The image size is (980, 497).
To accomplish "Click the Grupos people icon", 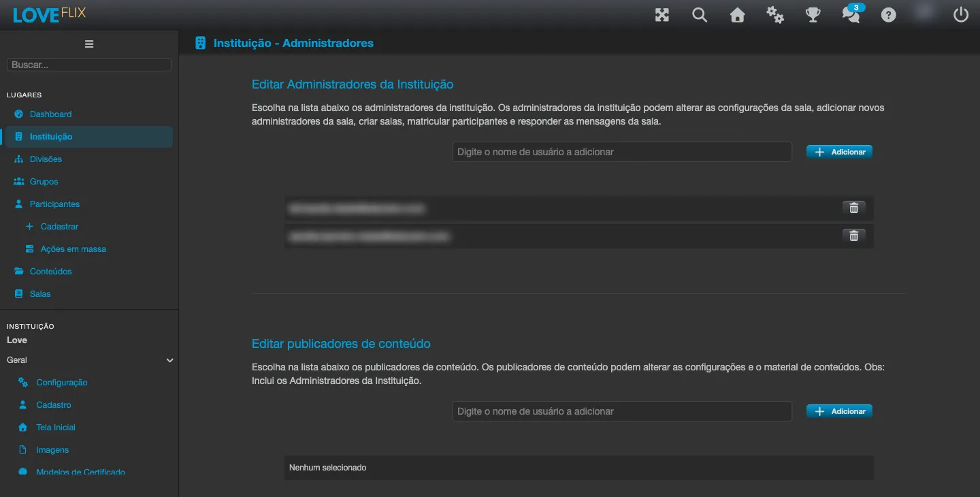I will (19, 182).
